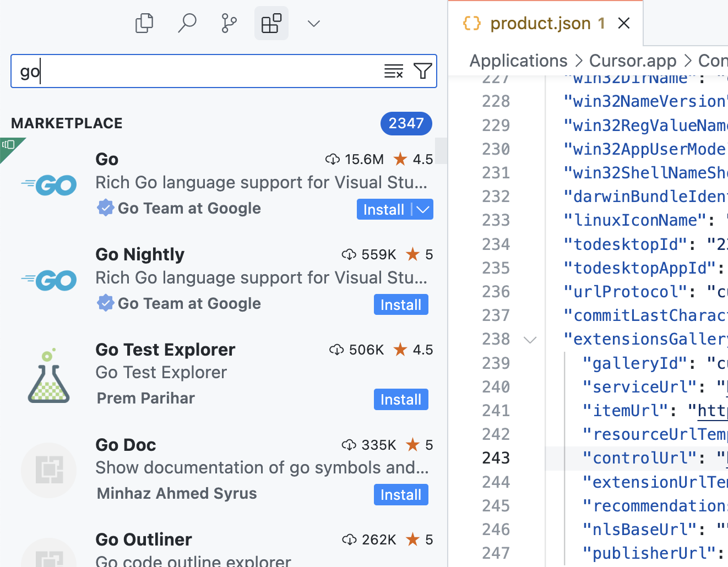Close the product.json editor tab
Viewport: 728px width, 567px height.
[x=624, y=24]
